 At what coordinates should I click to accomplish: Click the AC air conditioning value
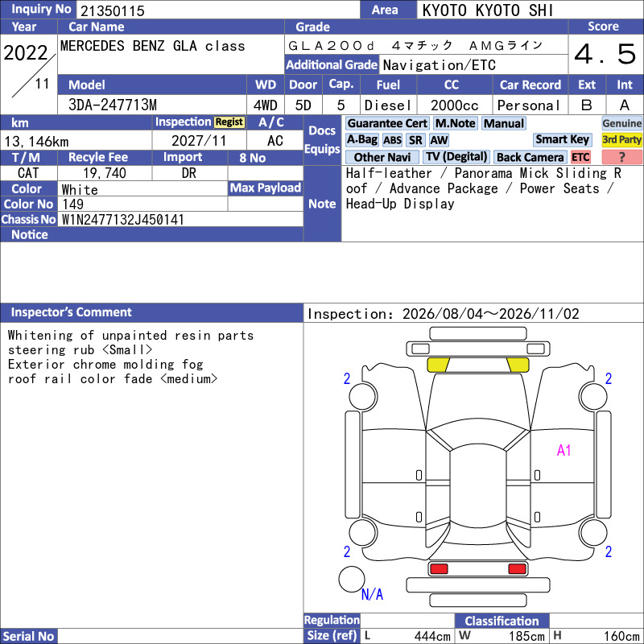tap(275, 141)
